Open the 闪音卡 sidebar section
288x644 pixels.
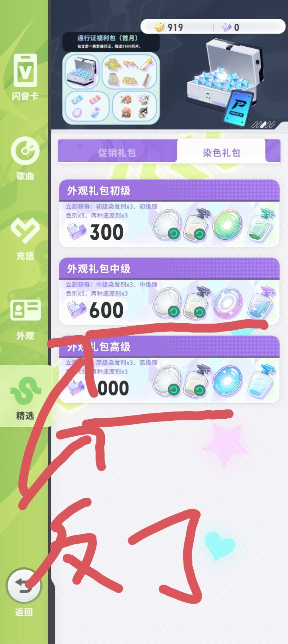click(x=25, y=77)
